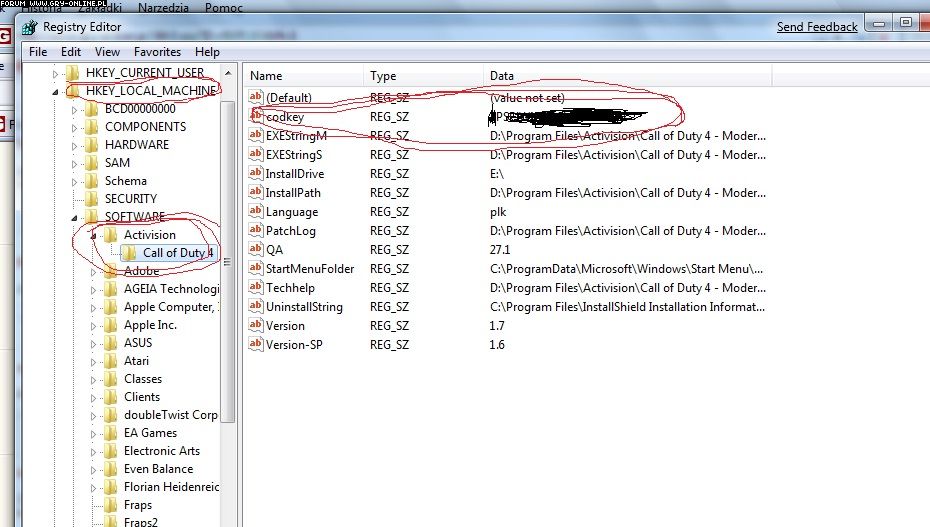Click the Language value string icon

(x=256, y=211)
